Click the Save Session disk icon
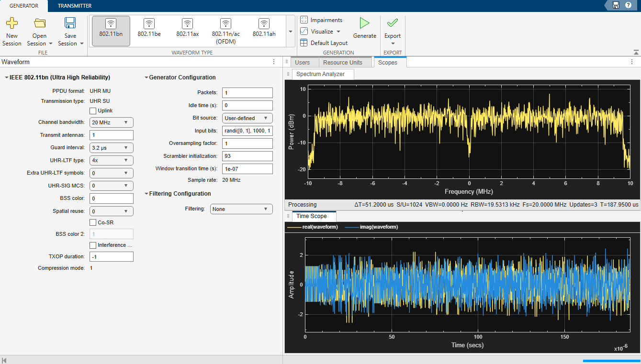The height and width of the screenshot is (364, 641). (70, 23)
